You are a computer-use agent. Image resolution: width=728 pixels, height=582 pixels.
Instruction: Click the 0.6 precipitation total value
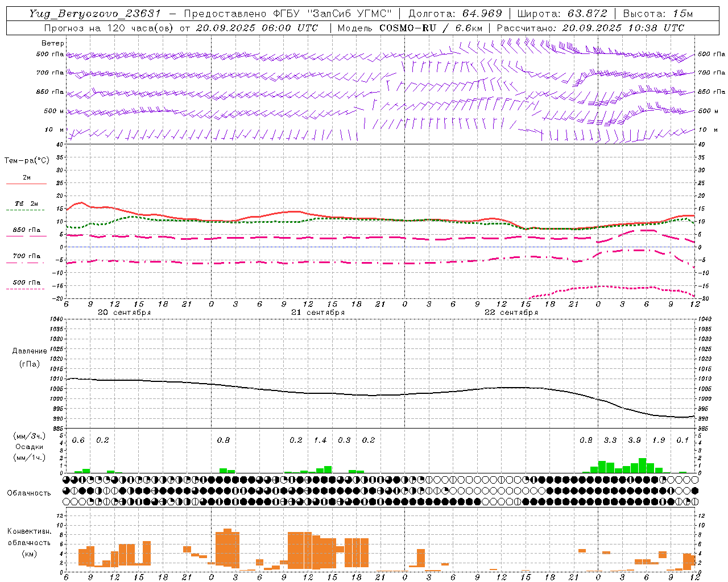pyautogui.click(x=78, y=440)
